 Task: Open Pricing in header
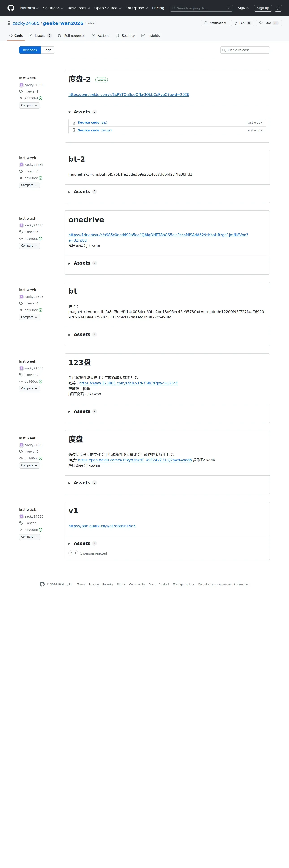coord(158,8)
